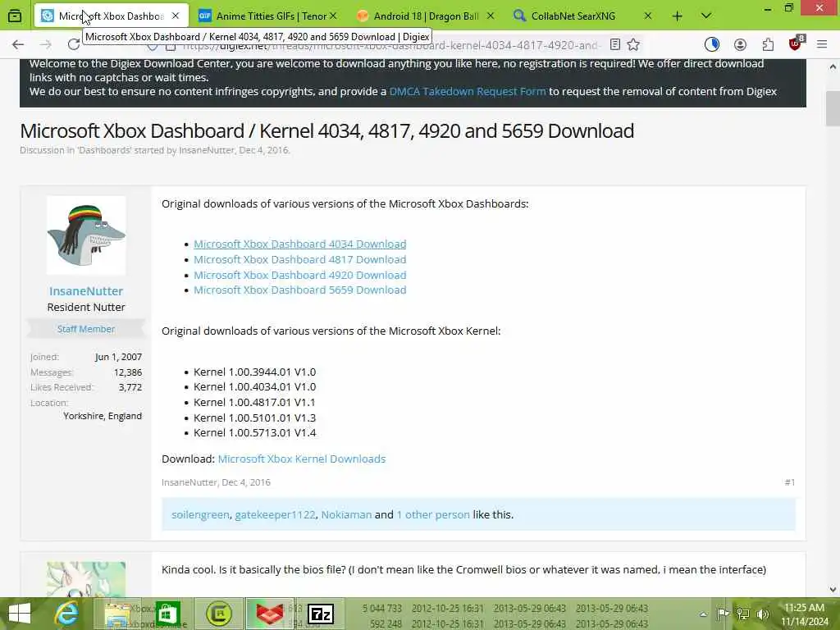The width and height of the screenshot is (840, 630).
Task: Close the Microsoft Xbox Dashboard tab
Action: click(x=176, y=16)
